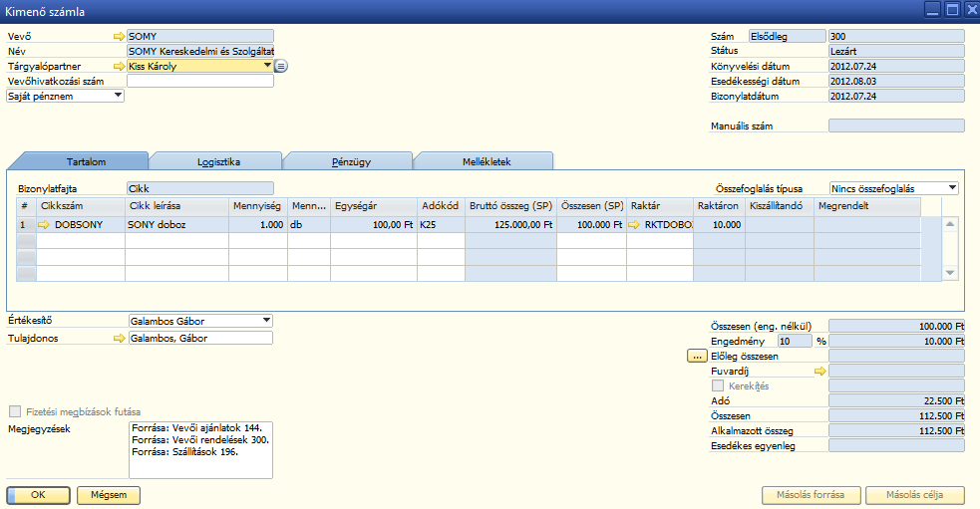Select the Mennyiség column header
This screenshot has width=980, height=509.
click(258, 206)
